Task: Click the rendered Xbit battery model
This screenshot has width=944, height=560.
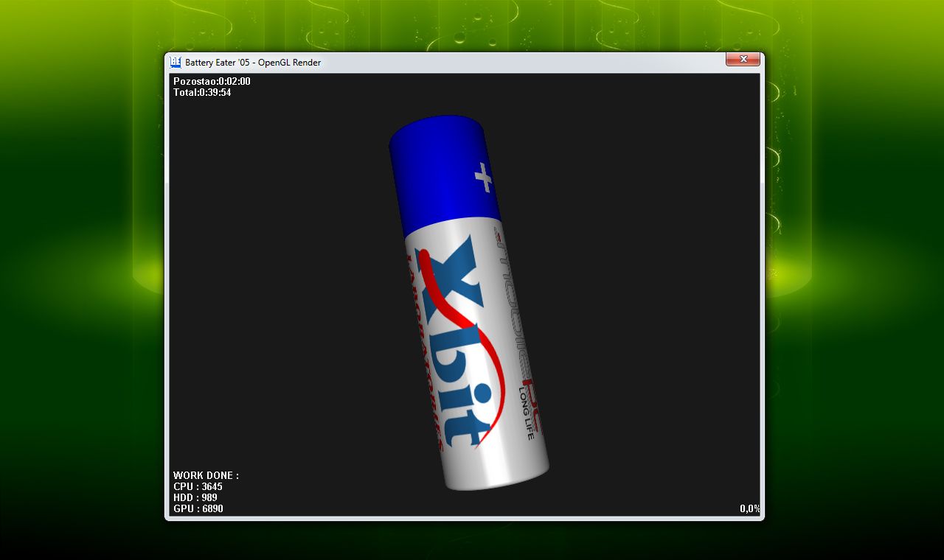Action: pyautogui.click(x=468, y=302)
